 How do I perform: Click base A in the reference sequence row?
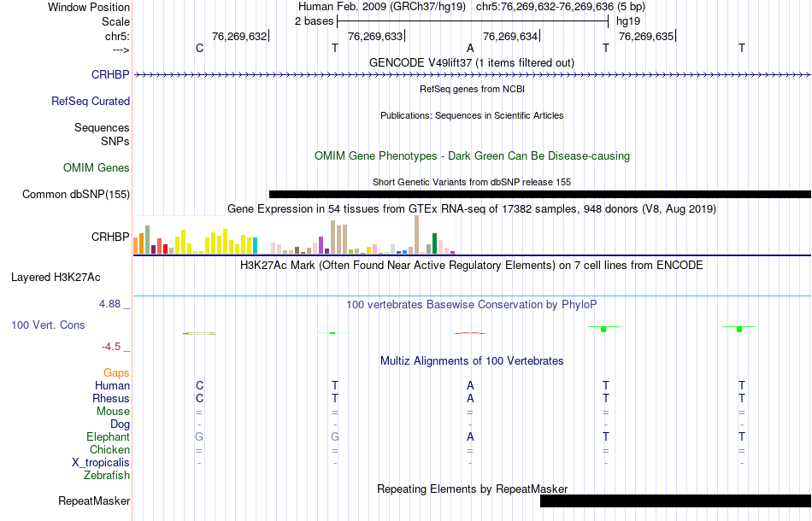tap(470, 48)
